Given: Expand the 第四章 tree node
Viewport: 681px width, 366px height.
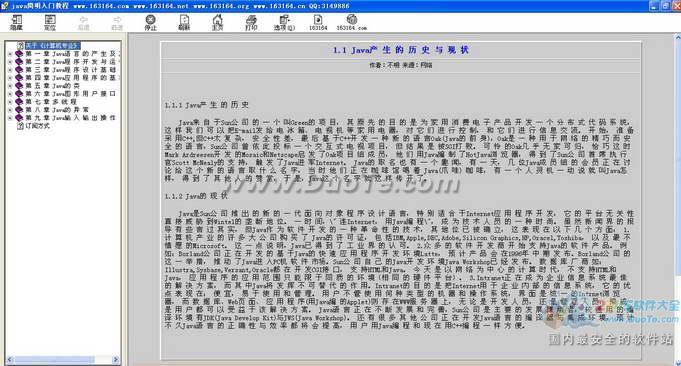Looking at the screenshot, I should pos(10,78).
